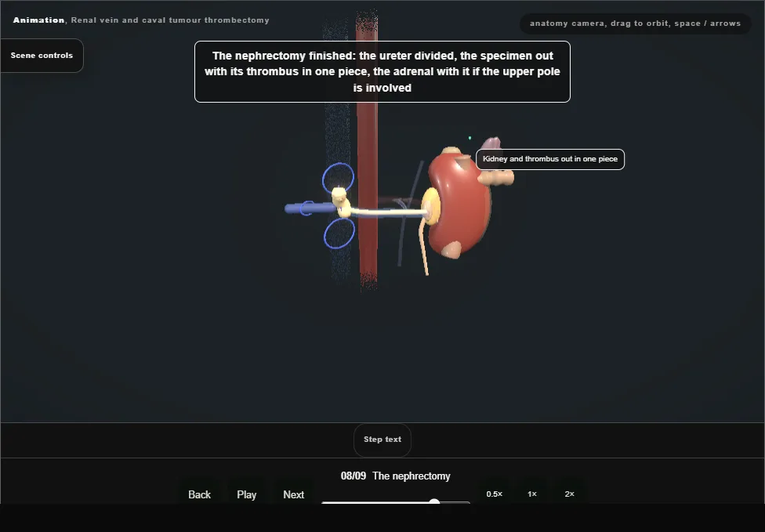The height and width of the screenshot is (532, 765).
Task: Click the Animation title heading
Action: [x=141, y=20]
